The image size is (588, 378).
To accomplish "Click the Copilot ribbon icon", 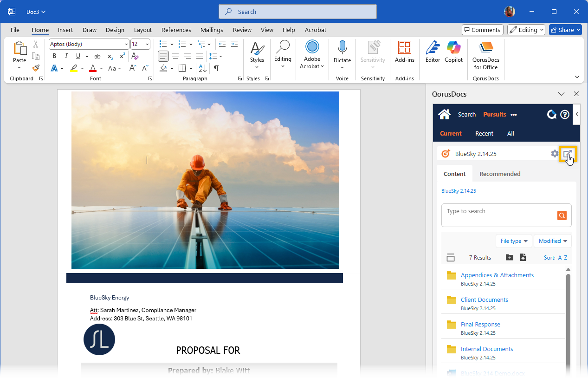I will pyautogui.click(x=453, y=52).
